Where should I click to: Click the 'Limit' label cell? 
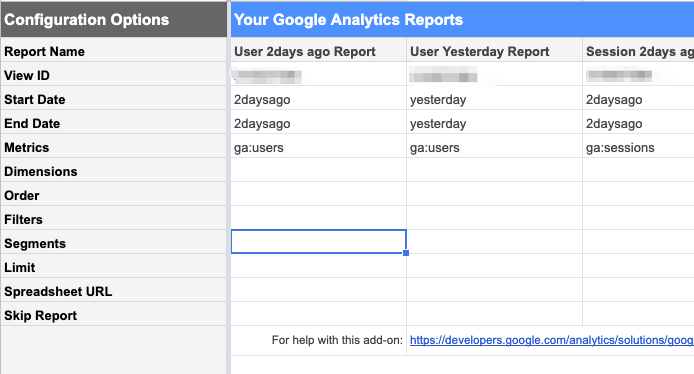coord(114,267)
